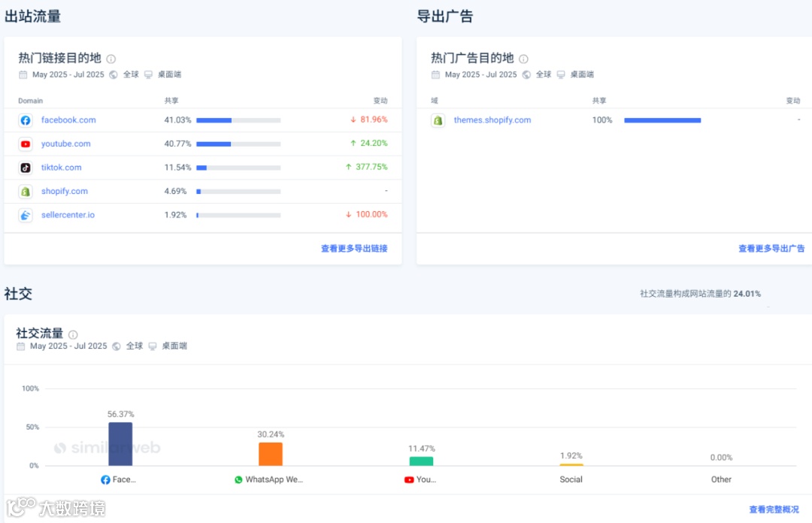Click youtube.com share progress bar
The width and height of the screenshot is (812, 523).
coord(238,144)
